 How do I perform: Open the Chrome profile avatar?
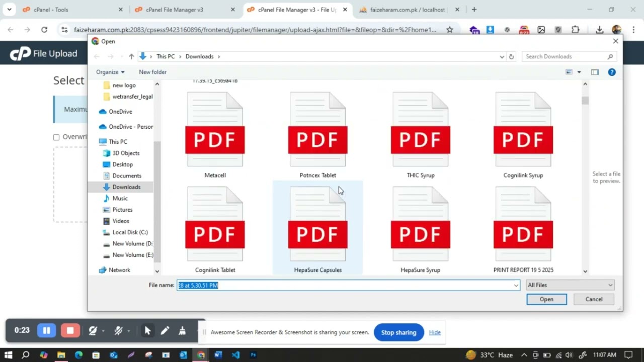[617, 30]
